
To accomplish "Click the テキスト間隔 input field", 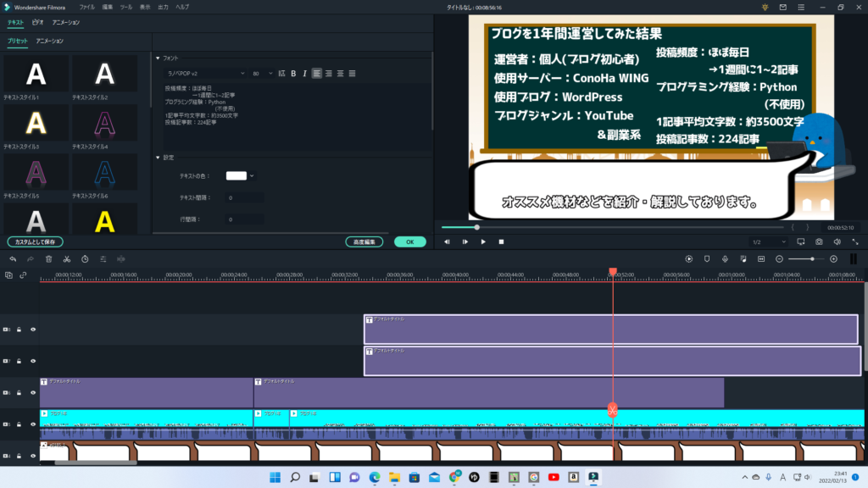I will pos(245,197).
